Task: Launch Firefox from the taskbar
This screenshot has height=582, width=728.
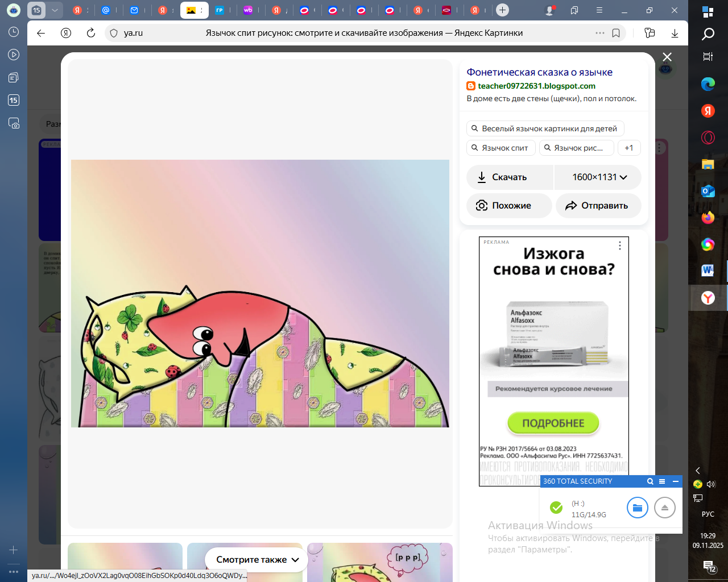Action: pyautogui.click(x=708, y=218)
